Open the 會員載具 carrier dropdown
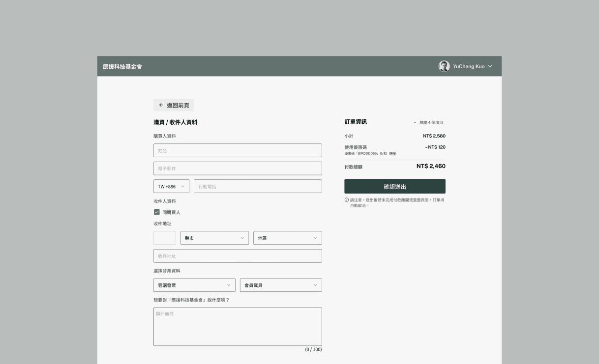 pos(280,284)
